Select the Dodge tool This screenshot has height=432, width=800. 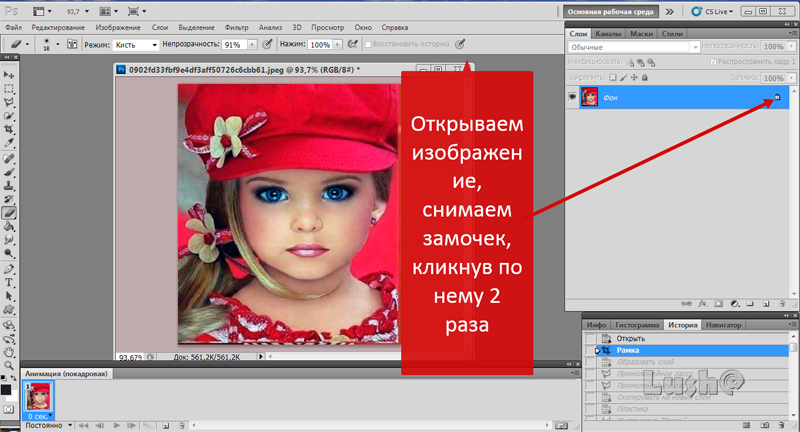point(9,253)
